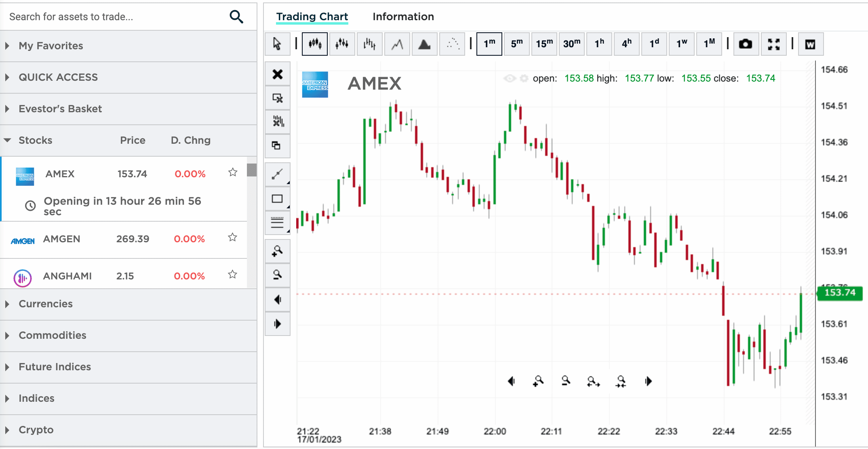Screen dimensions: 868x449
Task: Expand Indices section
Action: tap(129, 398)
